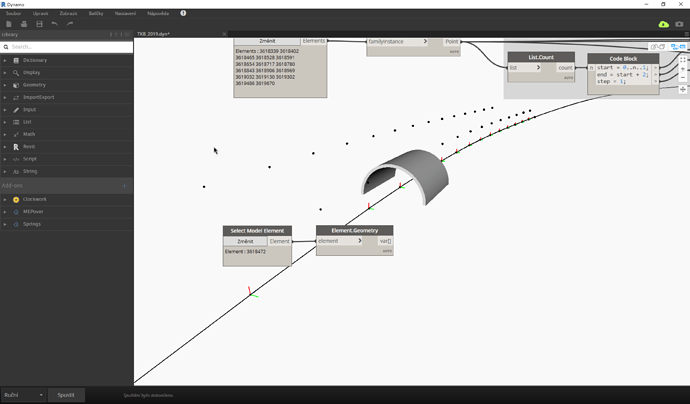Screen dimensions: 690x404
Task: Click the Save toolbar icon
Action: pos(39,24)
